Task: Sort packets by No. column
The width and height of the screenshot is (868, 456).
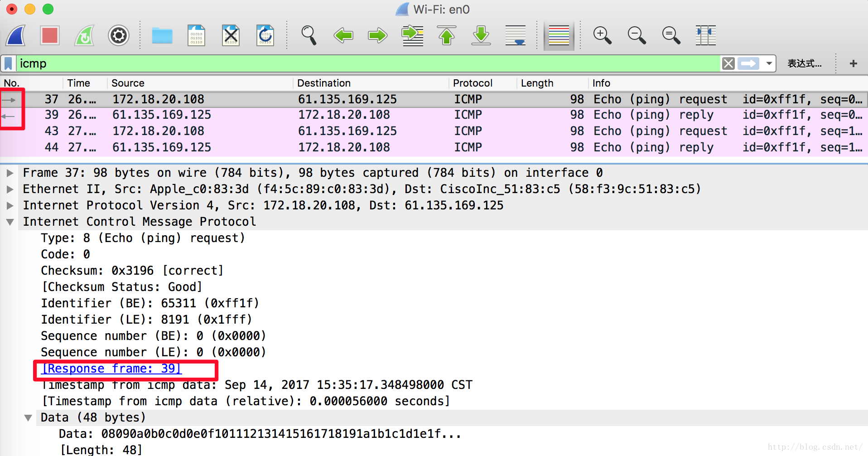Action: [31, 83]
